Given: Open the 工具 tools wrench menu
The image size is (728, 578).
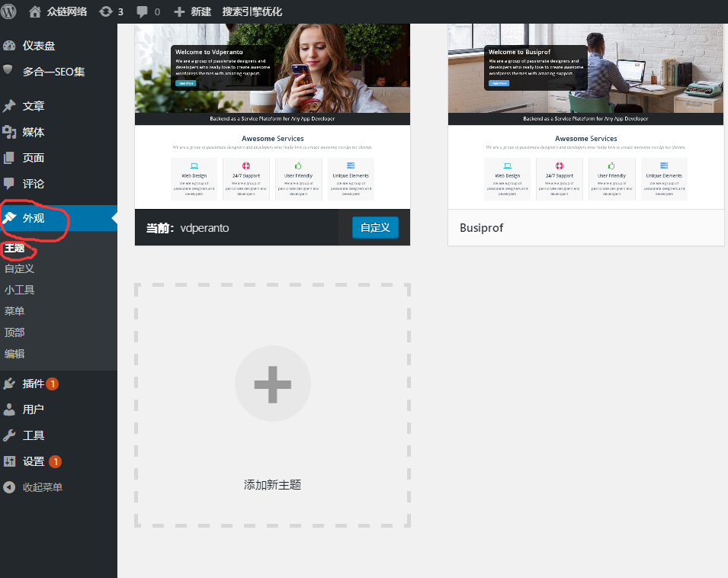Looking at the screenshot, I should 33,435.
